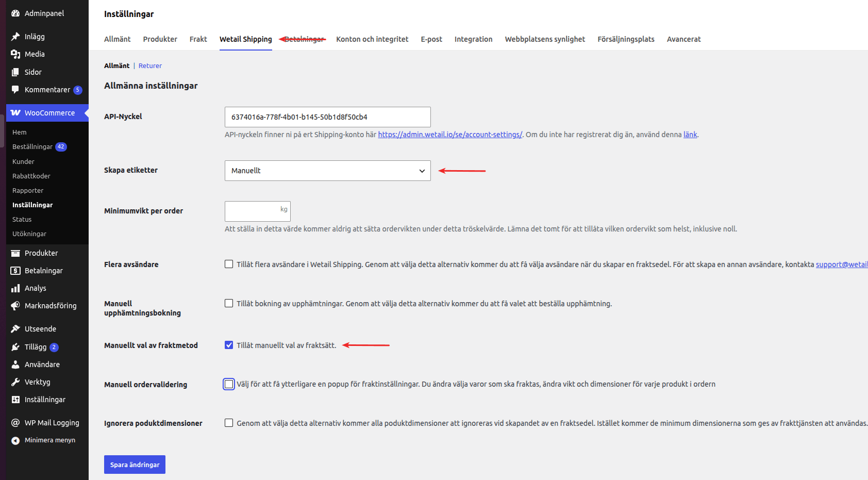Click the Verktyg wrench icon
Image resolution: width=868 pixels, height=480 pixels.
pos(15,382)
